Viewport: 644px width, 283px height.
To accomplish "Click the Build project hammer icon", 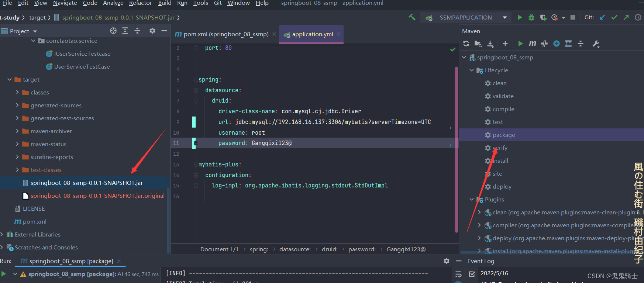I will coord(412,17).
